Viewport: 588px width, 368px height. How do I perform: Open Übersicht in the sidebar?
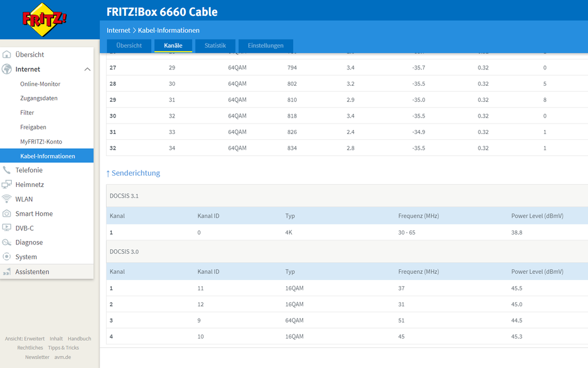29,55
